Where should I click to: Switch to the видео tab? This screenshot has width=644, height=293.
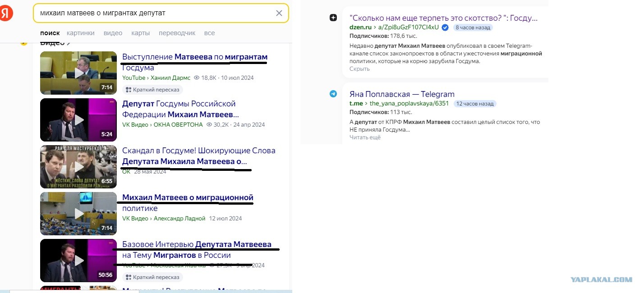tap(113, 33)
